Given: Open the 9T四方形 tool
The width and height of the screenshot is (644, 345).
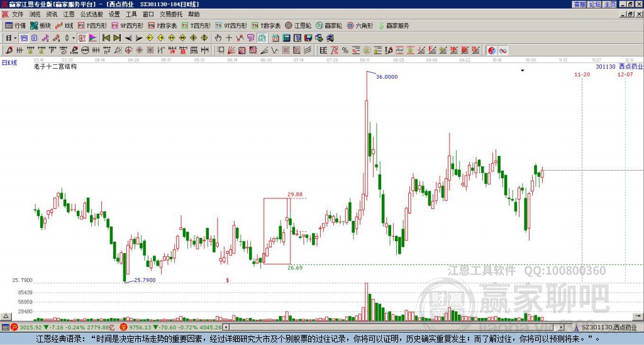Looking at the screenshot, I should click(x=231, y=25).
